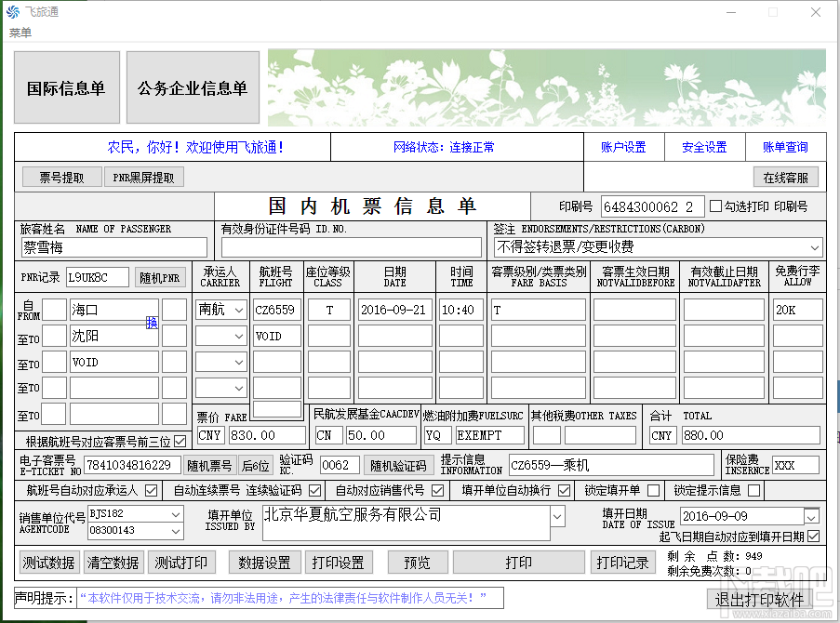Swap cities with the 换 icon
Viewport: 840px width, 623px height.
click(153, 323)
